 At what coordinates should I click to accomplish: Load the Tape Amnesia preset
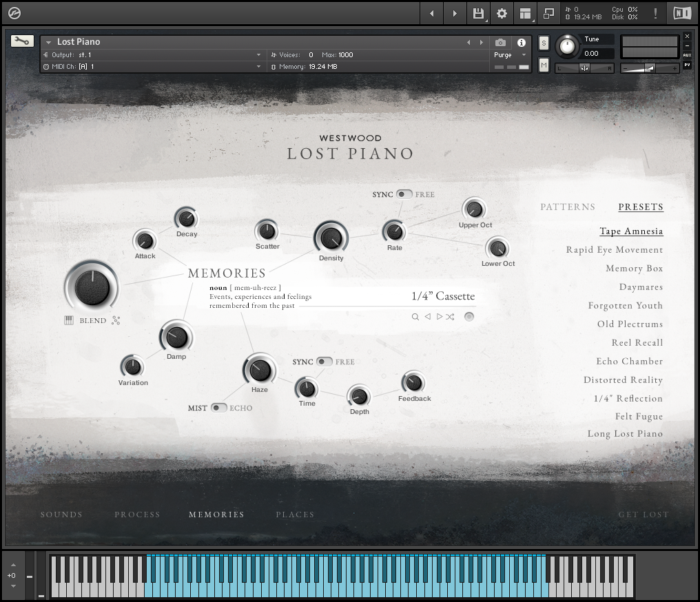point(631,231)
